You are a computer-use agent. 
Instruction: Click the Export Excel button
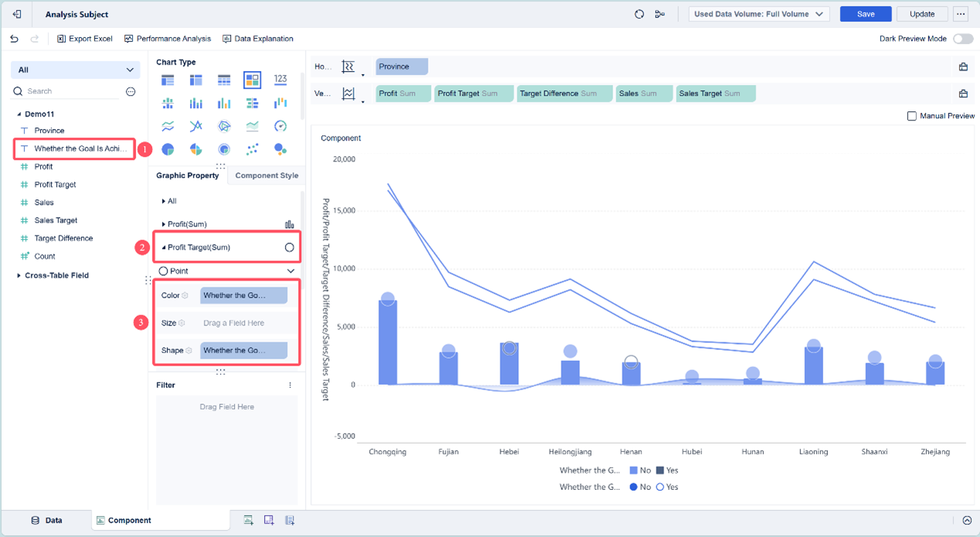click(85, 39)
